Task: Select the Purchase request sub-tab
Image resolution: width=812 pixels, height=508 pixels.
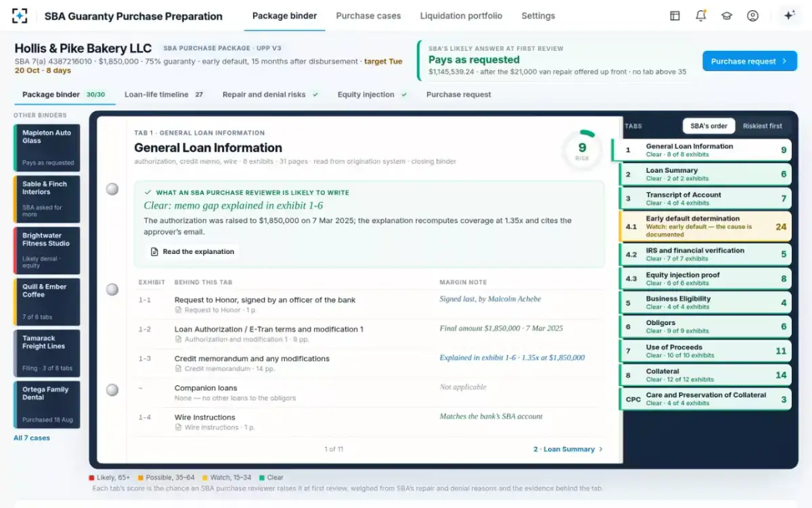Action: point(459,95)
